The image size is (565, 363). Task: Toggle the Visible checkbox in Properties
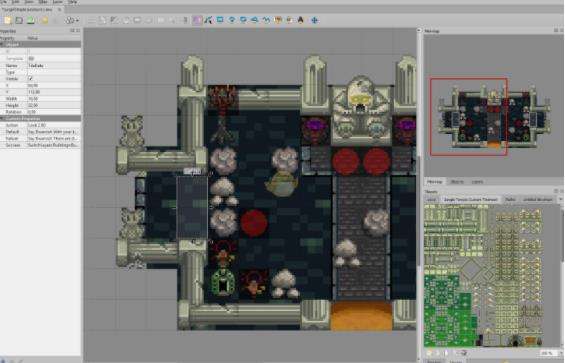[31, 79]
